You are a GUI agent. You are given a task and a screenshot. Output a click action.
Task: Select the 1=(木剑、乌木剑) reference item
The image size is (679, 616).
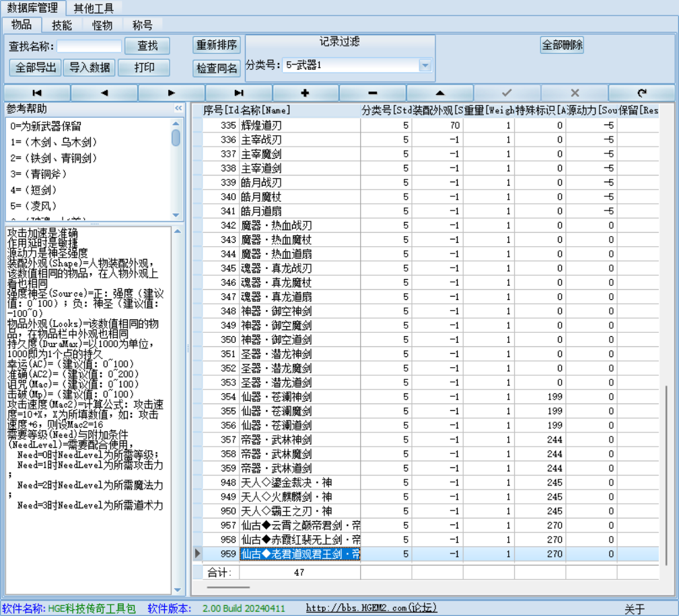coord(54,142)
